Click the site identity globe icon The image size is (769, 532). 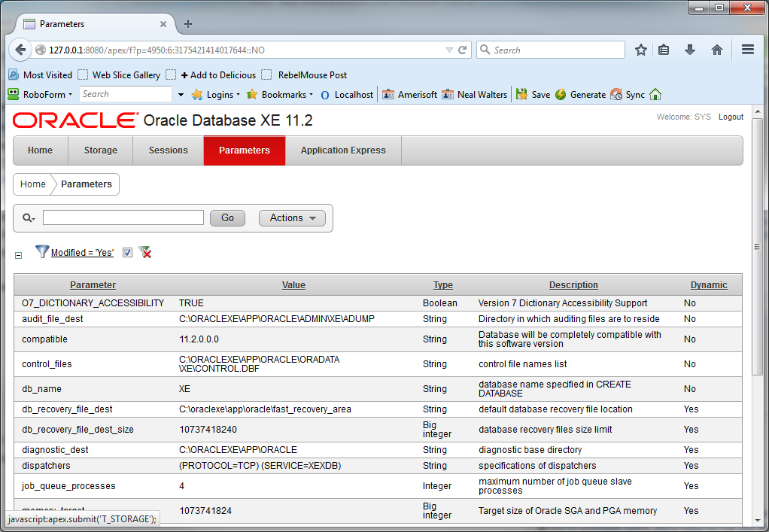(41, 50)
